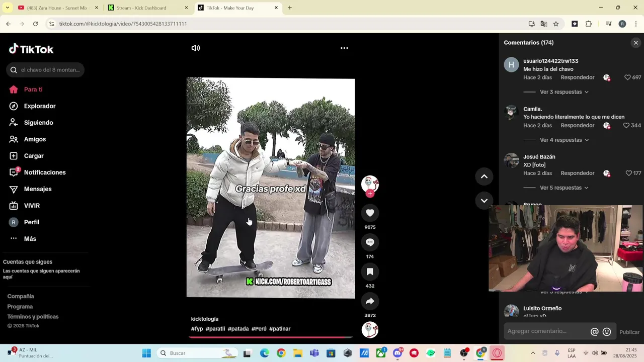This screenshot has height=362, width=644.
Task: Click the #Perú hashtag
Action: click(x=259, y=329)
